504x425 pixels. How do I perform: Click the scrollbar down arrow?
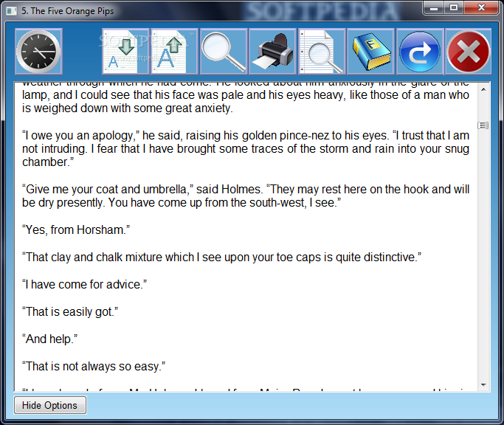point(483,385)
